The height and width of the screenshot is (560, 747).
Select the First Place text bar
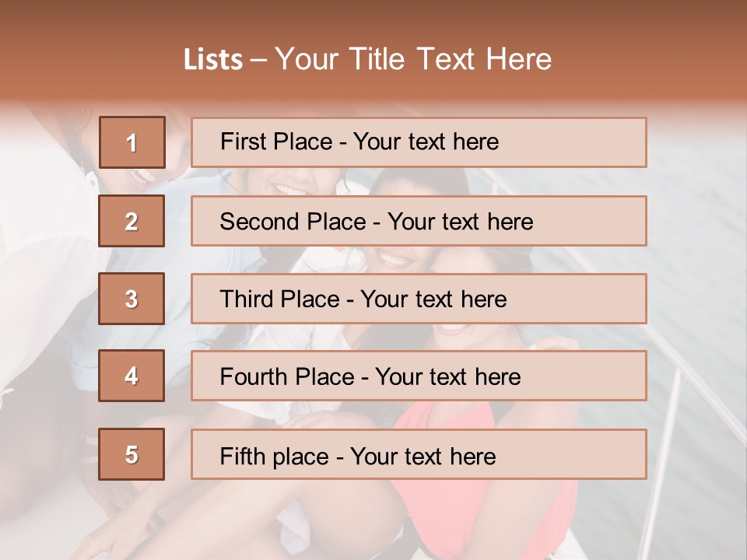point(419,142)
